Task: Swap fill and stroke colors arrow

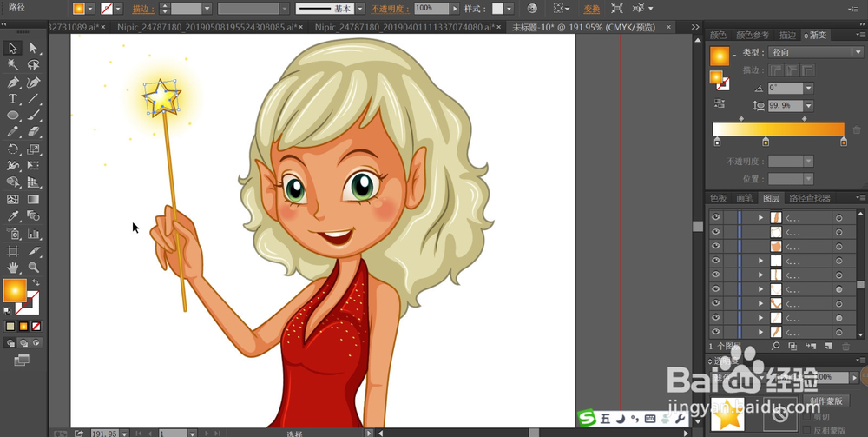Action: click(x=36, y=282)
